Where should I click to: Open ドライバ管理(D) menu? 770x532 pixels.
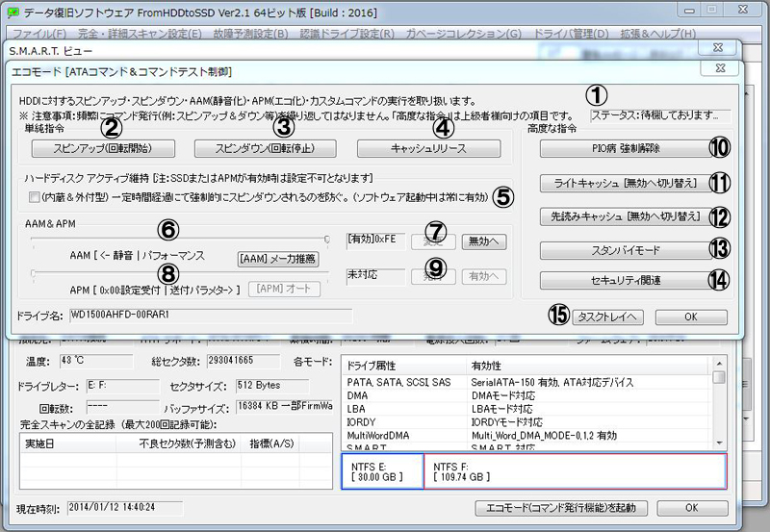(x=571, y=34)
